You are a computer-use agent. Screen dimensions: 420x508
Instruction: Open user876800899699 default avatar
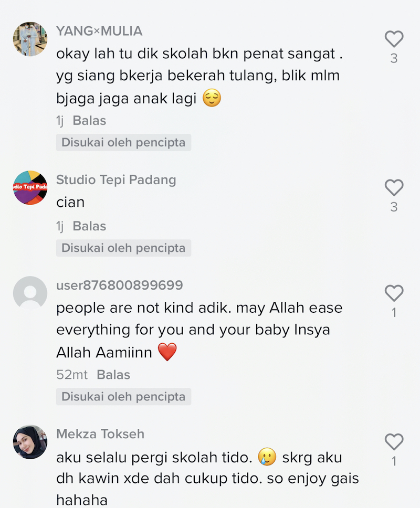(30, 293)
